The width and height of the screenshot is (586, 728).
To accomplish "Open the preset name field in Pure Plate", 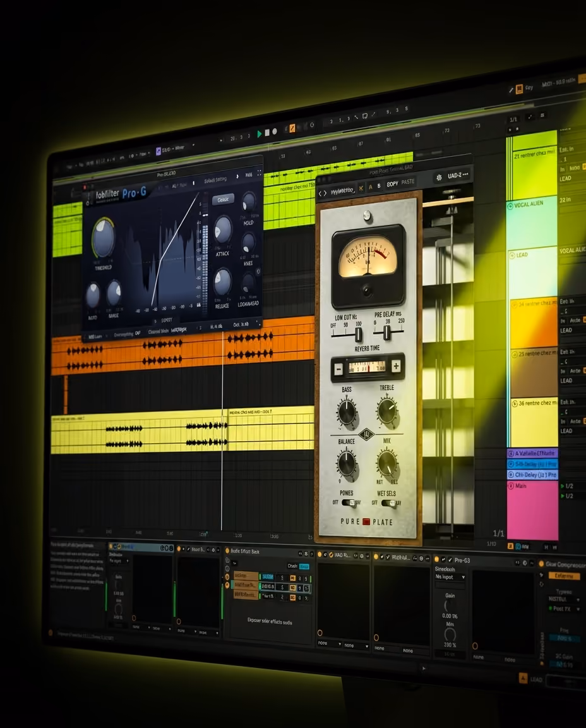I will (x=342, y=191).
